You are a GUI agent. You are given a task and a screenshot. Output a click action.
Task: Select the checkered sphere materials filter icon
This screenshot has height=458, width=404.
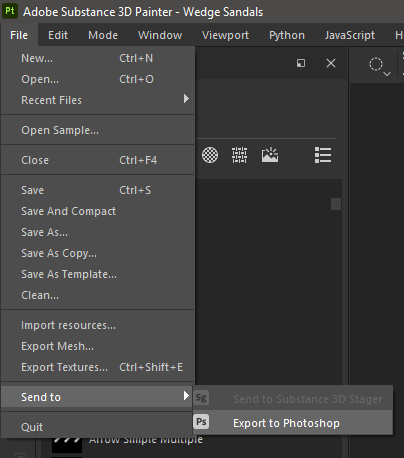pyautogui.click(x=210, y=155)
